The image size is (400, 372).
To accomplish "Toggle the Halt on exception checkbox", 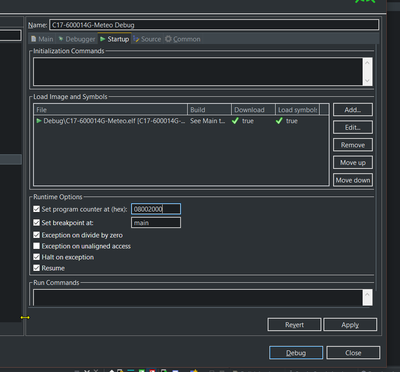I will coord(37,257).
